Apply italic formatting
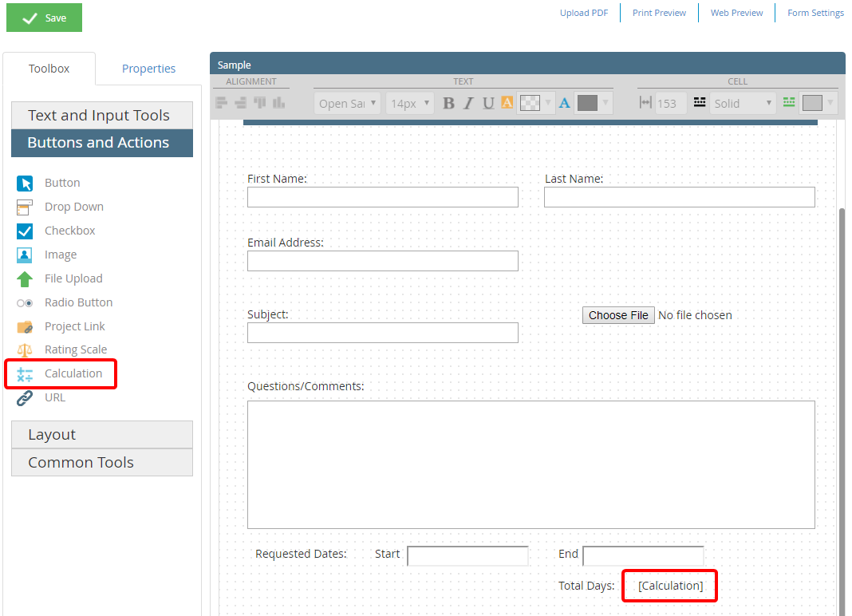Image resolution: width=852 pixels, height=616 pixels. 468,102
